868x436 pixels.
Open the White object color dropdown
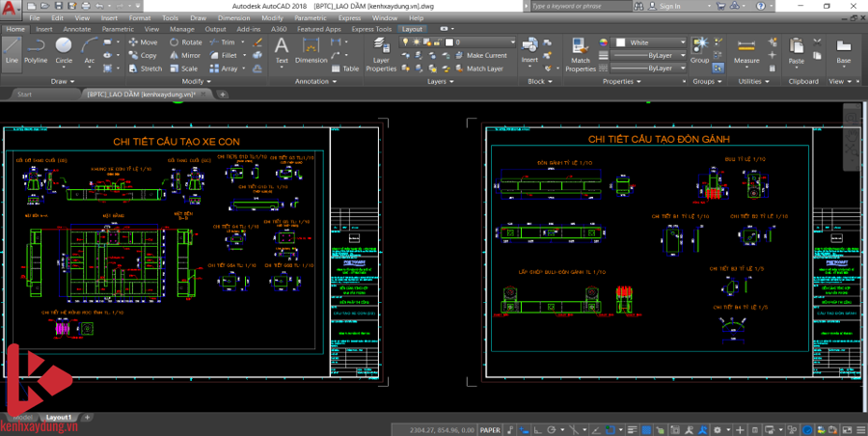[x=650, y=42]
